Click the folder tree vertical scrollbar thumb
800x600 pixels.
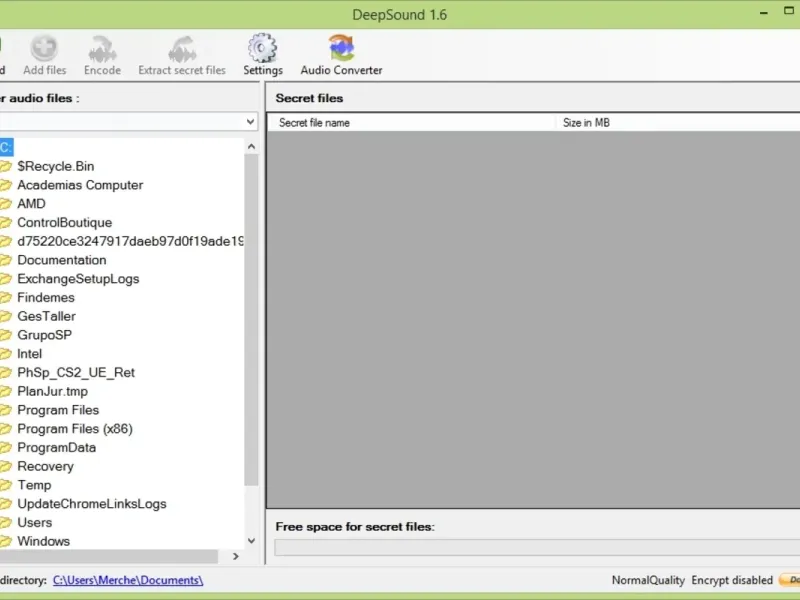[251, 320]
